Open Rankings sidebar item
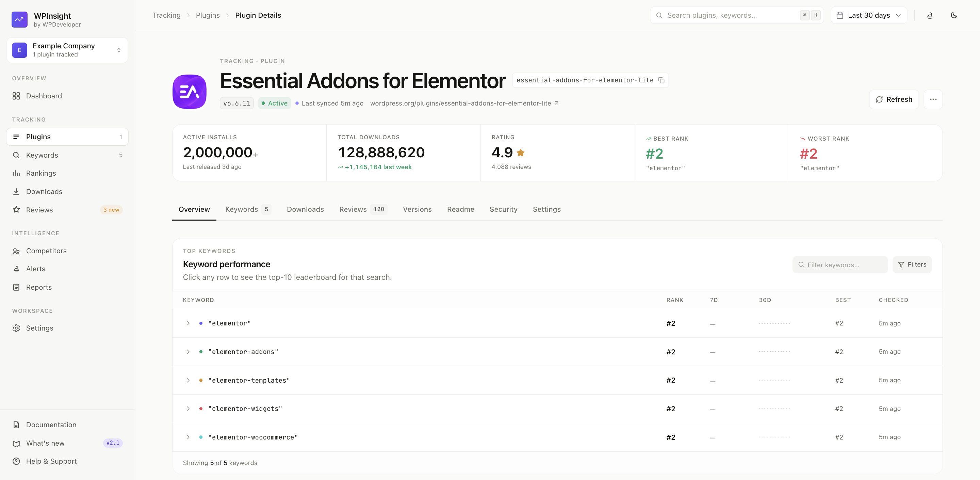Image resolution: width=980 pixels, height=480 pixels. tap(67, 173)
